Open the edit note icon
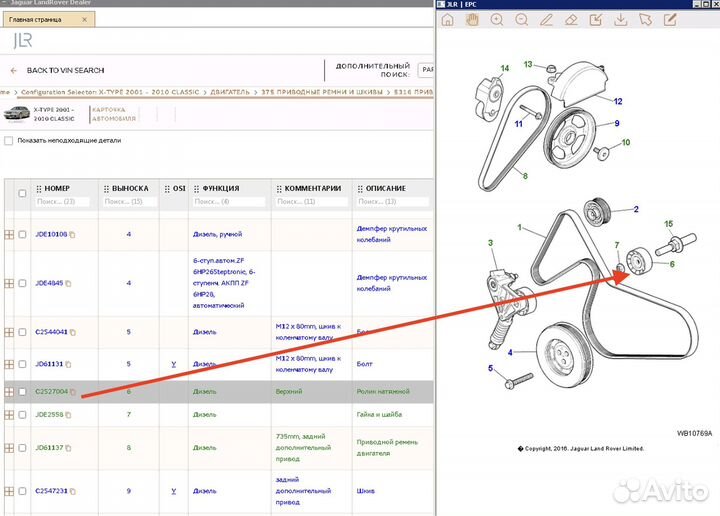 point(670,20)
